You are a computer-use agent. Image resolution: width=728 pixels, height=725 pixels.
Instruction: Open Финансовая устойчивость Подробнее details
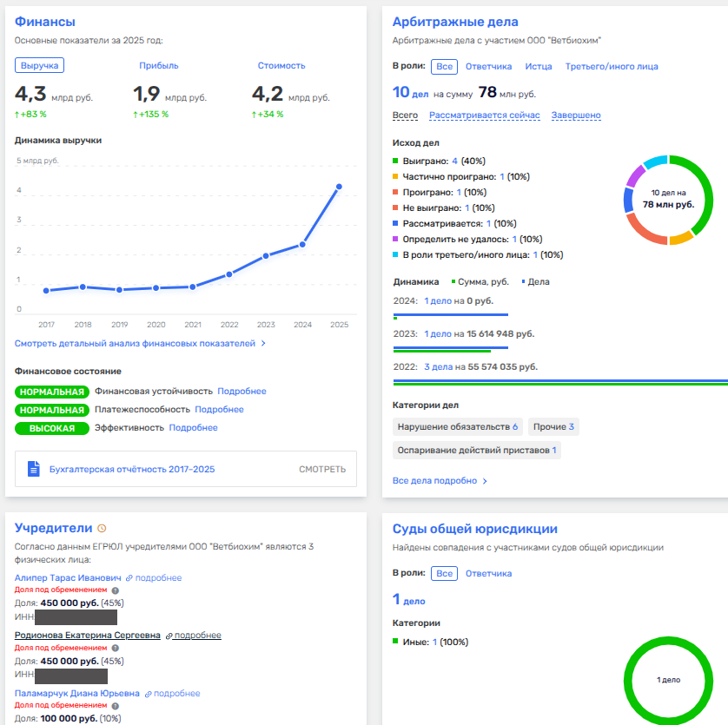point(242,392)
